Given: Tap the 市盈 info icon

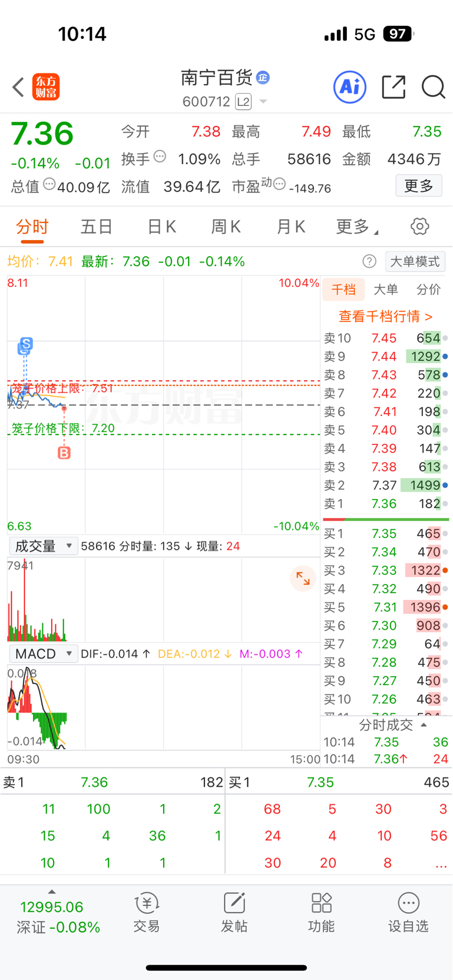Looking at the screenshot, I should click(279, 184).
